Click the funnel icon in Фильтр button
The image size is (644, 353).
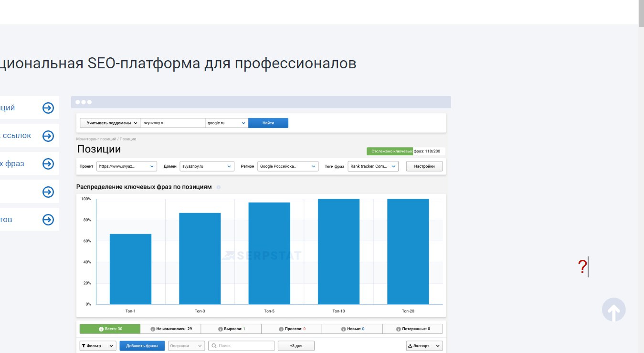84,346
